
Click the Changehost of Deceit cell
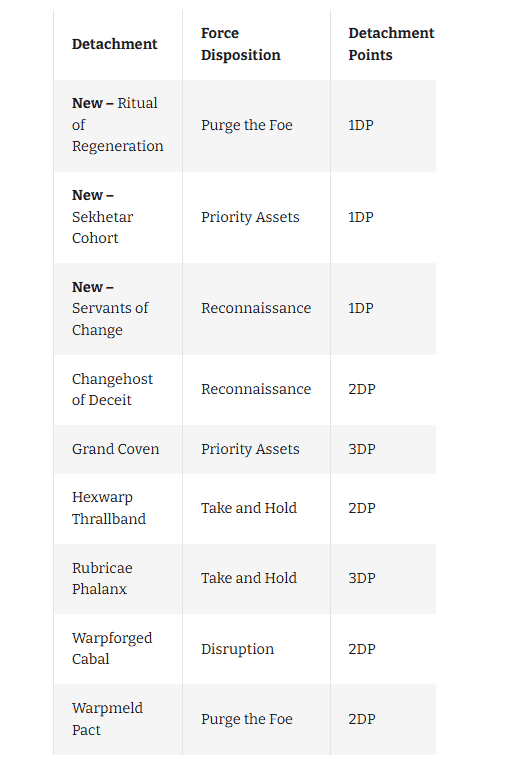[x=118, y=389]
